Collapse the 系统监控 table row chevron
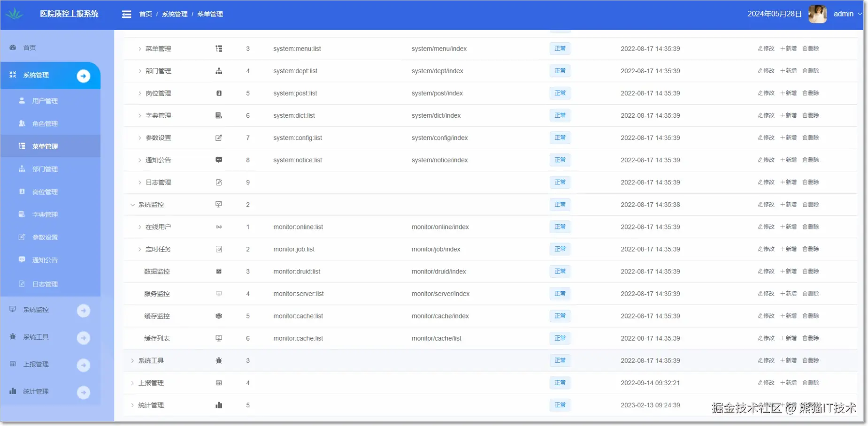Image resolution: width=868 pixels, height=426 pixels. coord(132,205)
